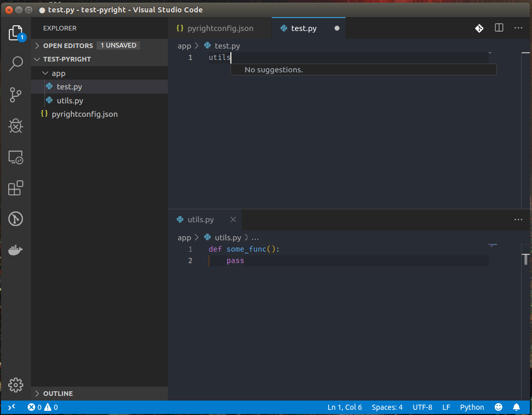Select utils.py in the Explorer
532x415 pixels.
(70, 100)
